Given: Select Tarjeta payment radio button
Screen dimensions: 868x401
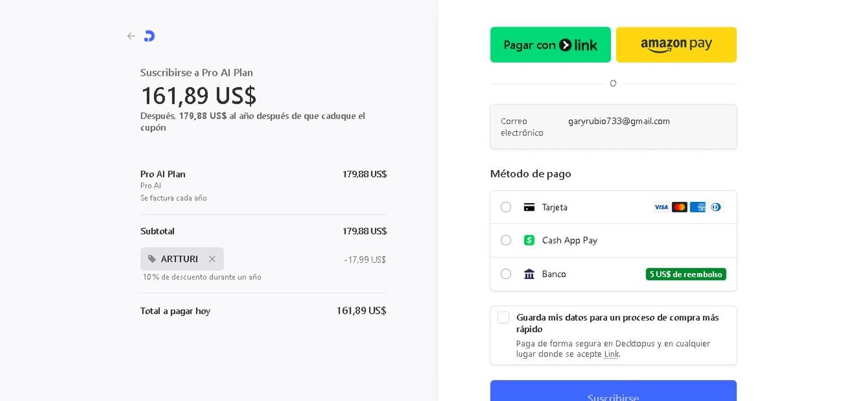Looking at the screenshot, I should pos(506,207).
